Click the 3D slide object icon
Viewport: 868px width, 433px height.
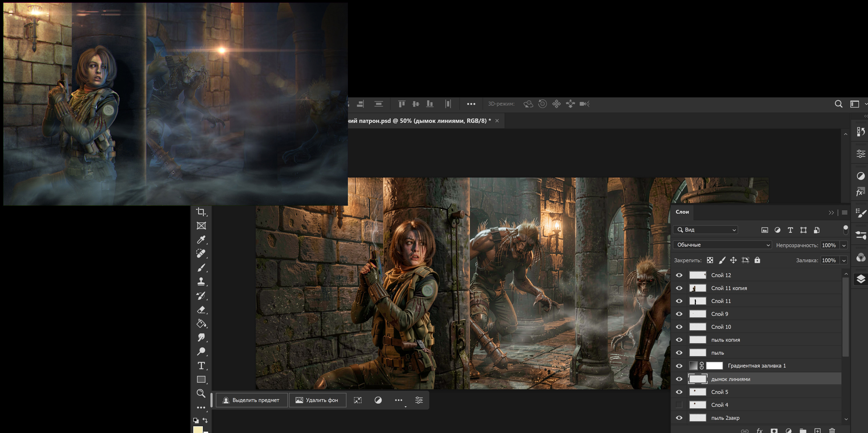click(x=570, y=104)
